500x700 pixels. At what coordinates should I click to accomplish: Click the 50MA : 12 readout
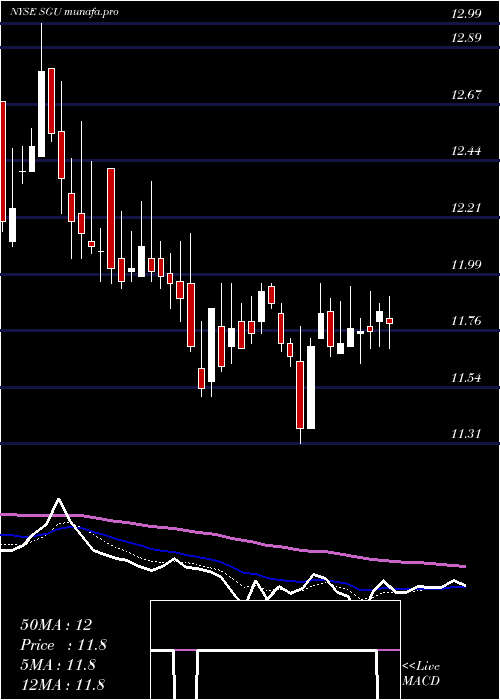pyautogui.click(x=56, y=625)
